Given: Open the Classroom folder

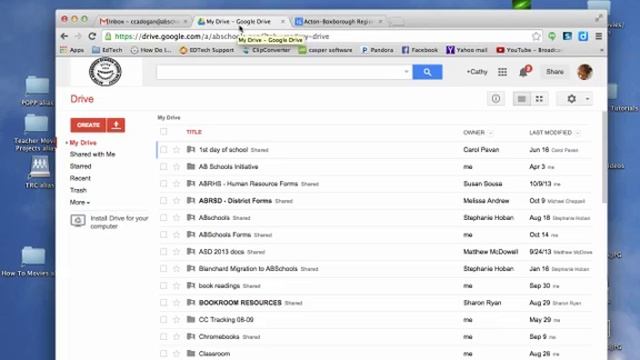Looking at the screenshot, I should point(214,353).
